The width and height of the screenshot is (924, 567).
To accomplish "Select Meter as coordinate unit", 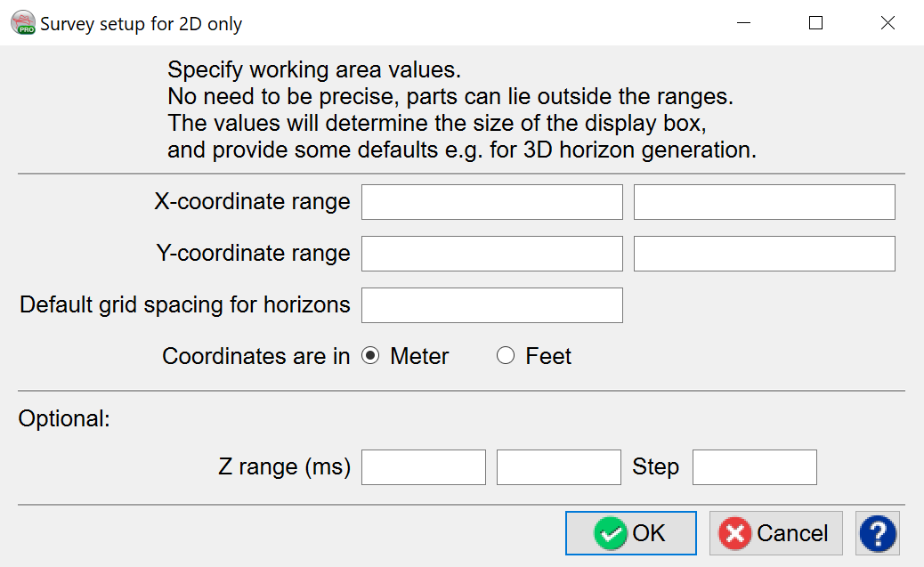I will 371,356.
